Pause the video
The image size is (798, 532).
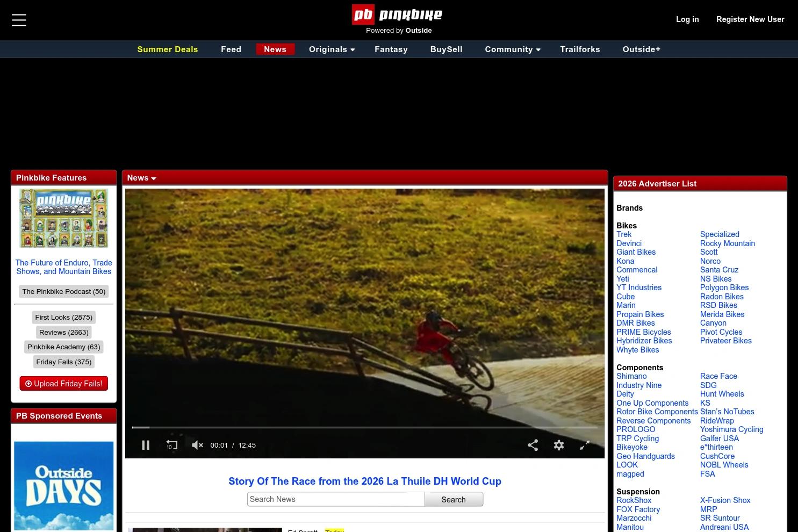pyautogui.click(x=146, y=445)
